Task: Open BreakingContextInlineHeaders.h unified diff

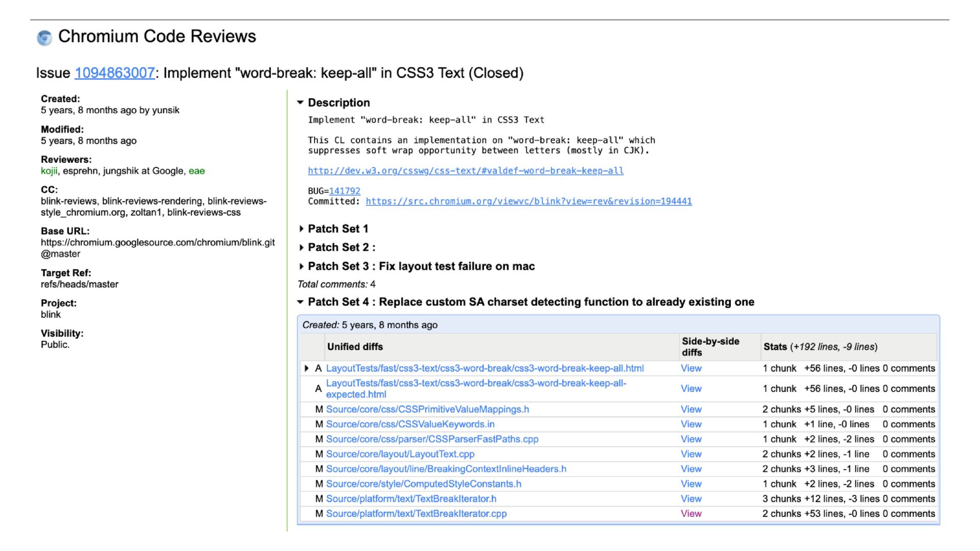Action: 446,469
